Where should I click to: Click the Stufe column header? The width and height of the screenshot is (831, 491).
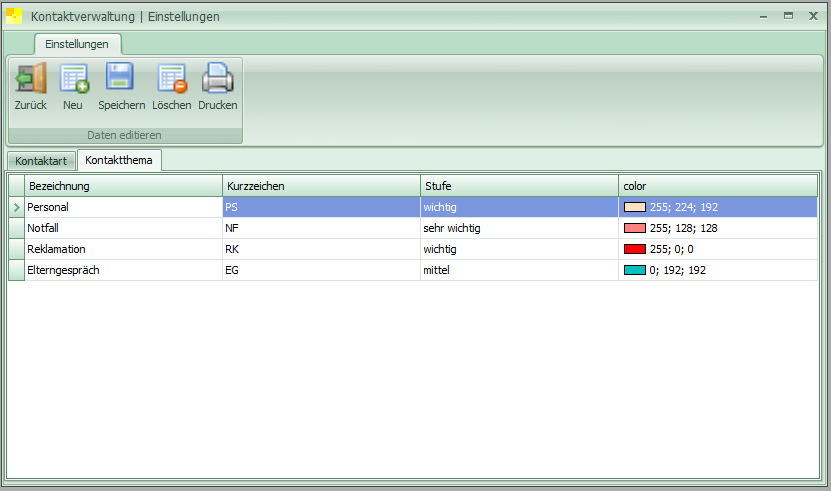(x=518, y=186)
